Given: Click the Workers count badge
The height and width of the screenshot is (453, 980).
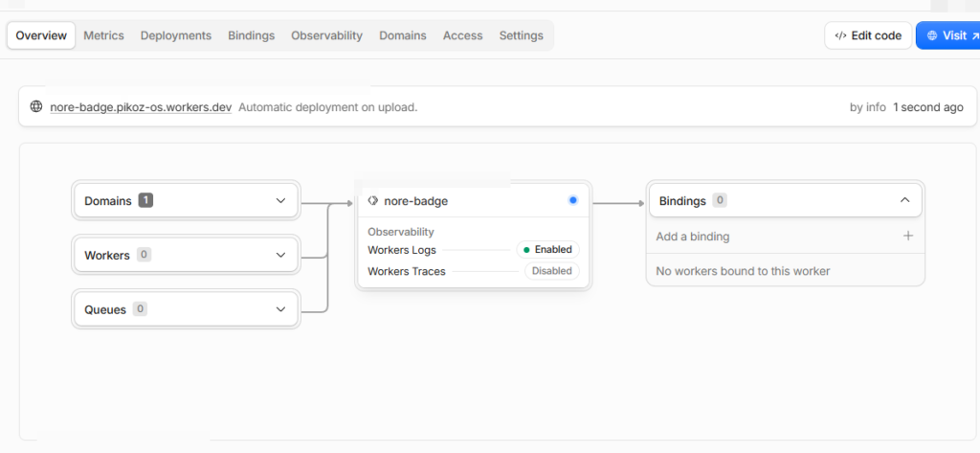Looking at the screenshot, I should (x=144, y=255).
